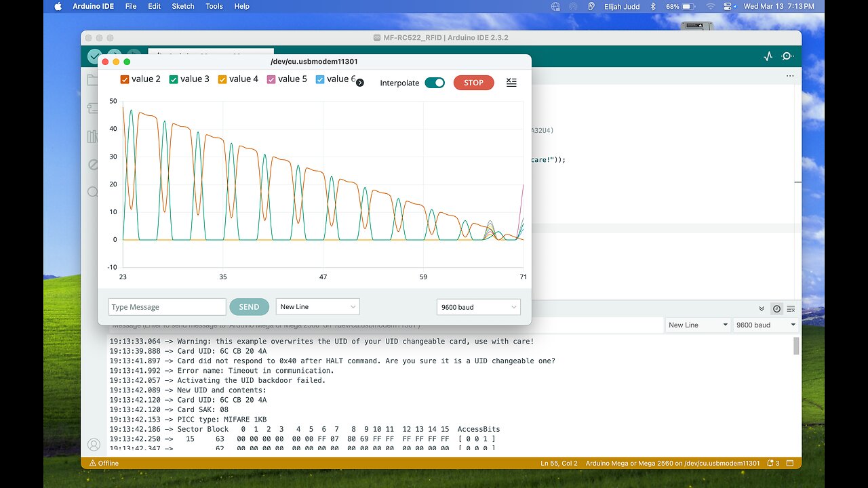This screenshot has height=488, width=868.
Task: Uncheck the value 6 series checkbox
Action: pos(320,79)
